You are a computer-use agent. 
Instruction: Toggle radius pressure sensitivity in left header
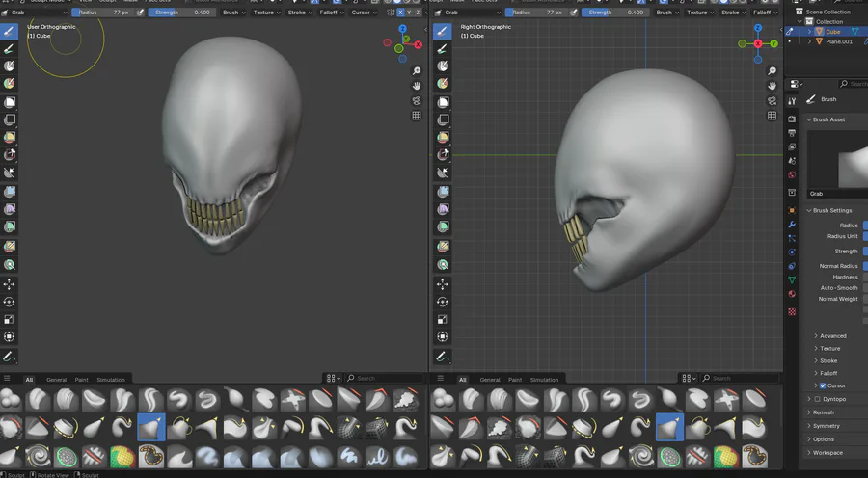coord(141,13)
